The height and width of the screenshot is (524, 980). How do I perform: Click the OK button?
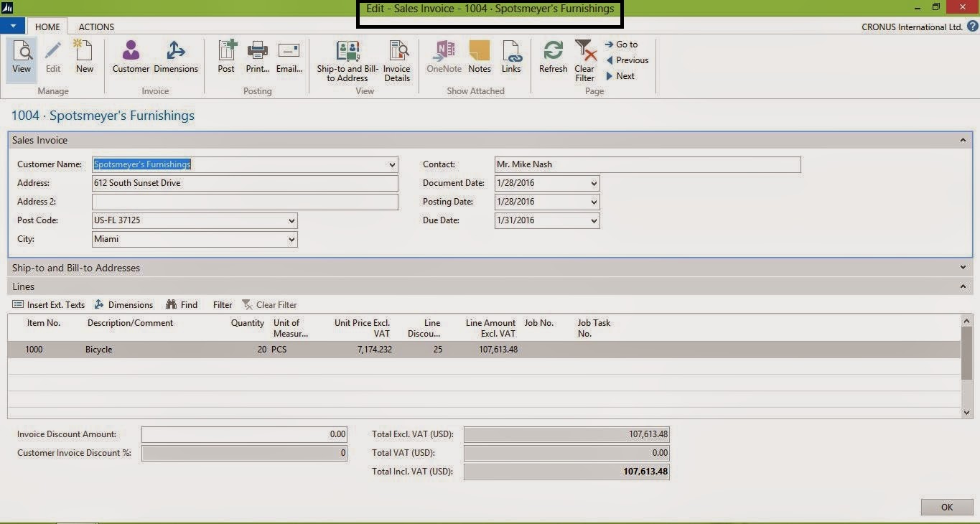947,507
